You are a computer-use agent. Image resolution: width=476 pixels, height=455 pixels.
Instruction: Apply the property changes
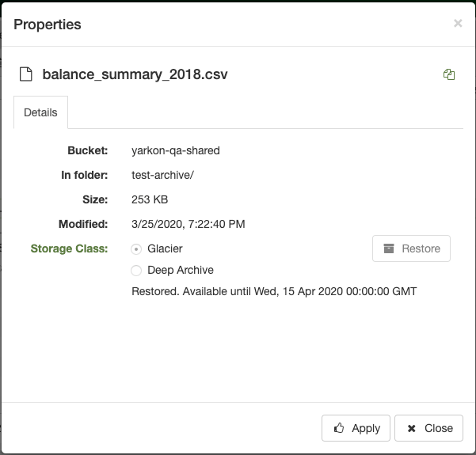click(356, 428)
